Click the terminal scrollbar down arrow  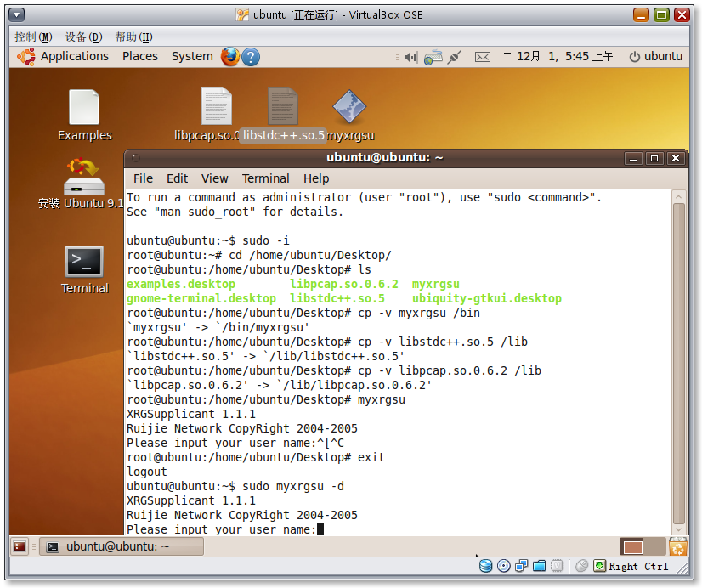pos(679,529)
